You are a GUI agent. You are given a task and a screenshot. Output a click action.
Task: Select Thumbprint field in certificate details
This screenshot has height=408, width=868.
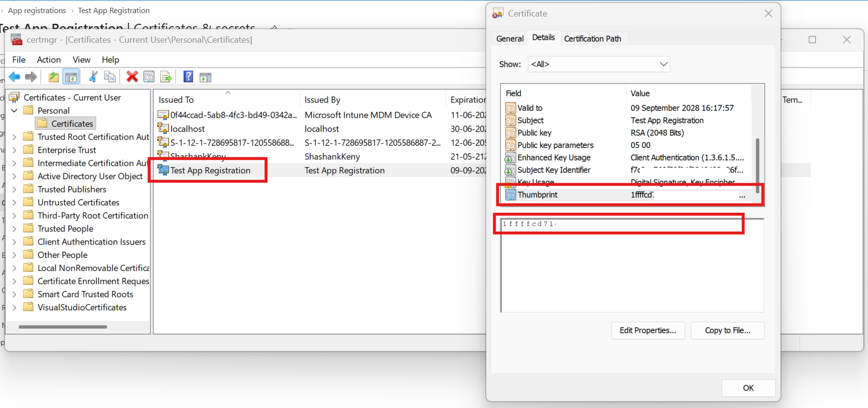(627, 195)
